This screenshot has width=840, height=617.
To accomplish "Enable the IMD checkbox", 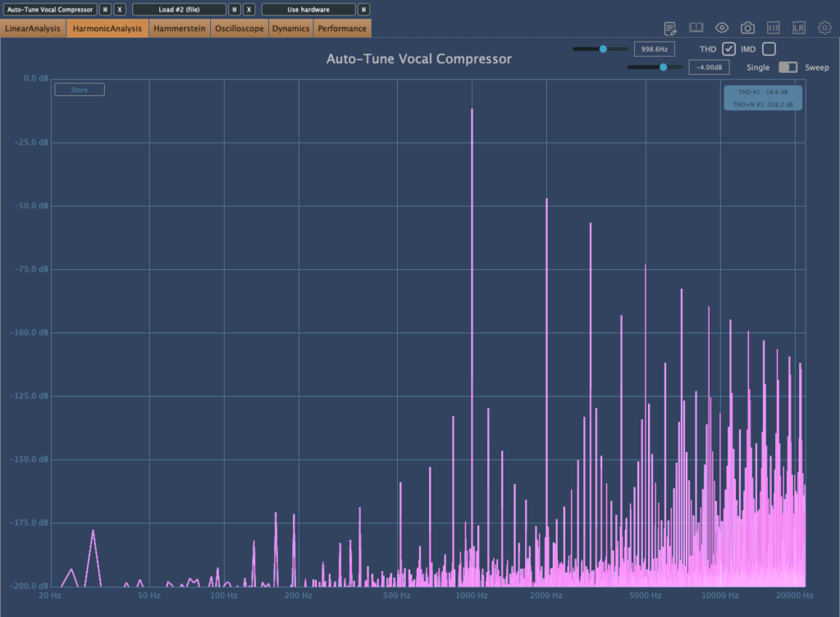I will click(769, 48).
